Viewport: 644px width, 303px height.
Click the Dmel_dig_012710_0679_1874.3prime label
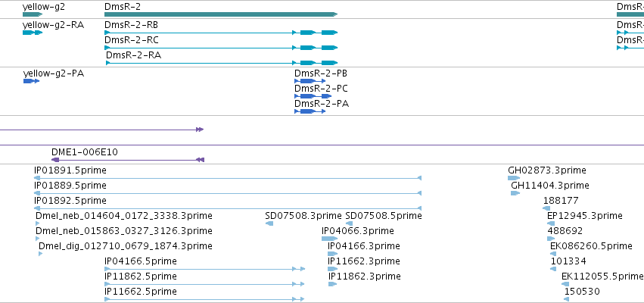tap(126, 246)
